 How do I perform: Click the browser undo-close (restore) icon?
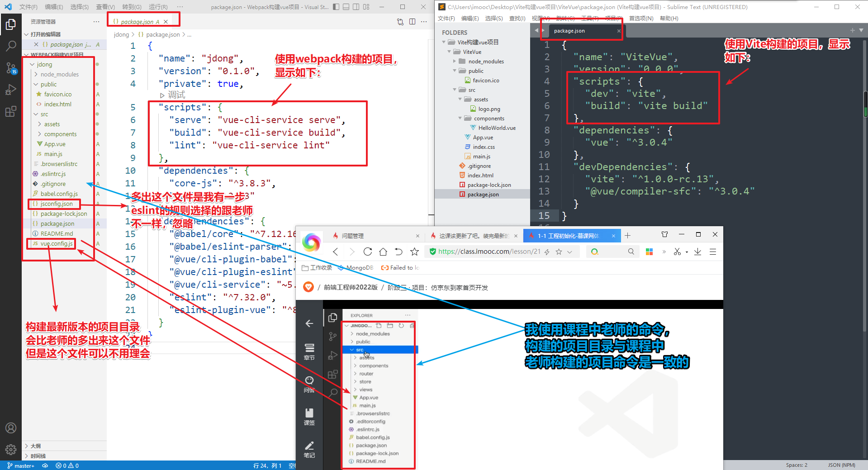coord(398,252)
